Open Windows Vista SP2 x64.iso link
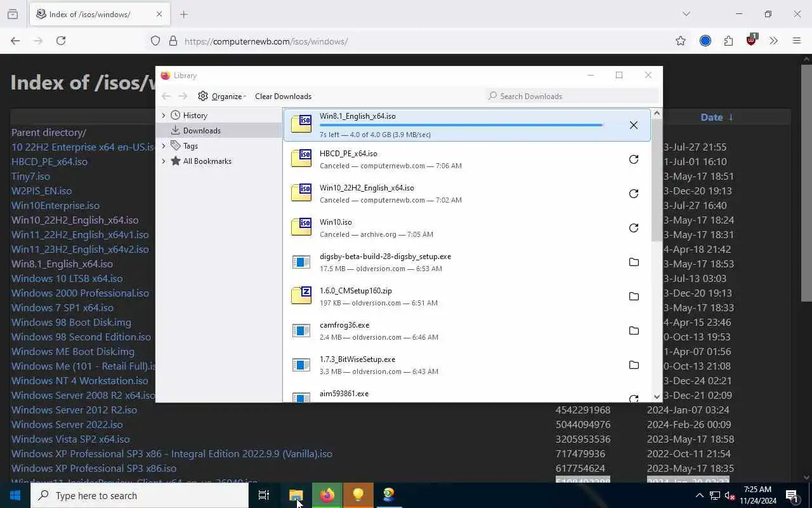This screenshot has width=812, height=508. 70,439
